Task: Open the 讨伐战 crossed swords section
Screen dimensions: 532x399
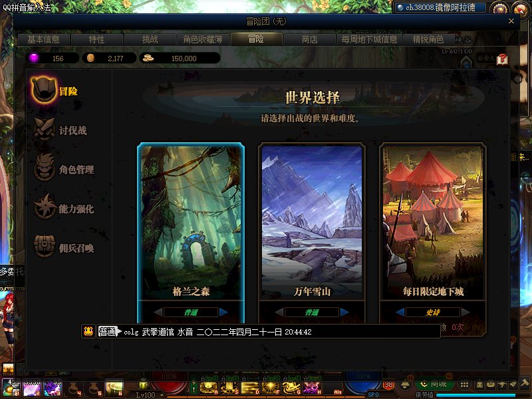Action: click(45, 129)
